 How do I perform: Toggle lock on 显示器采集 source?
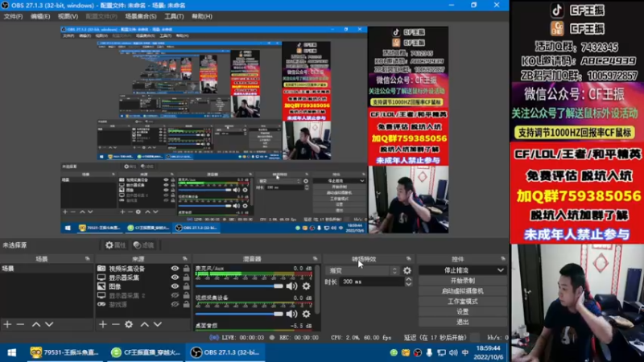[x=187, y=278]
